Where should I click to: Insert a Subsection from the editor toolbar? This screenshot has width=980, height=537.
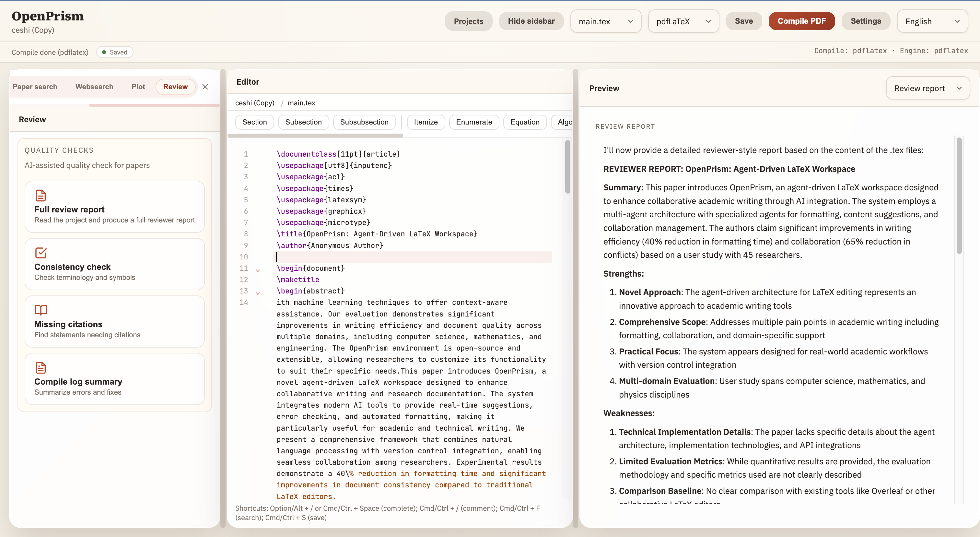pyautogui.click(x=303, y=122)
